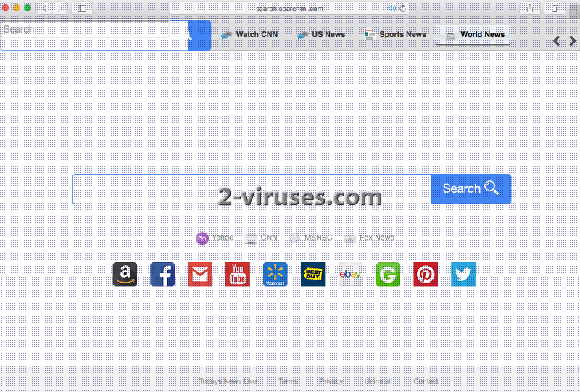Open the World News toolbar link
The height and width of the screenshot is (392, 580).
pyautogui.click(x=473, y=35)
